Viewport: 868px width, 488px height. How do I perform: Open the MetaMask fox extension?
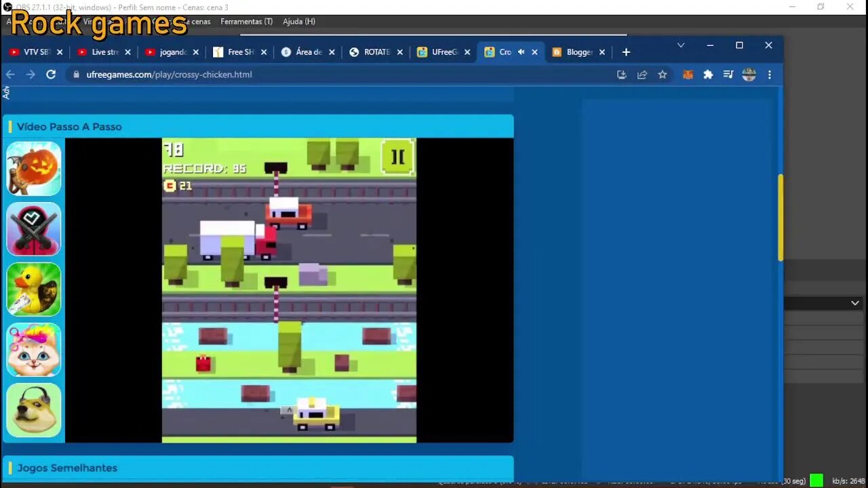688,75
